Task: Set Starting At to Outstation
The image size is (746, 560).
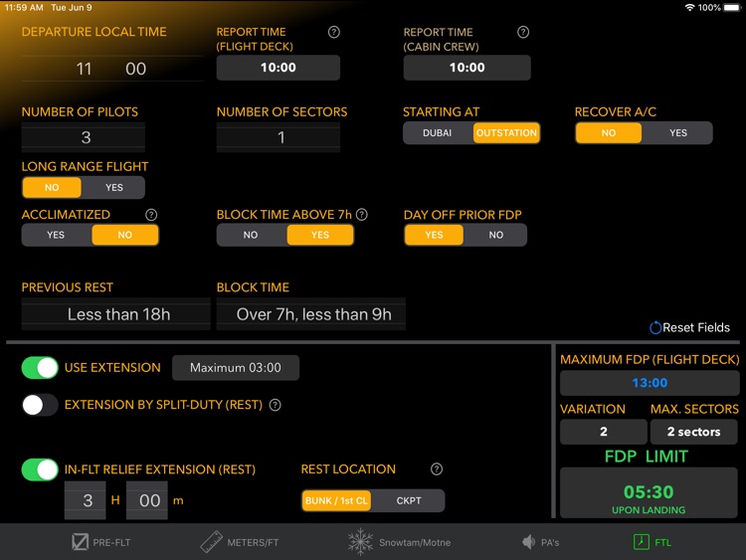Action: point(506,132)
